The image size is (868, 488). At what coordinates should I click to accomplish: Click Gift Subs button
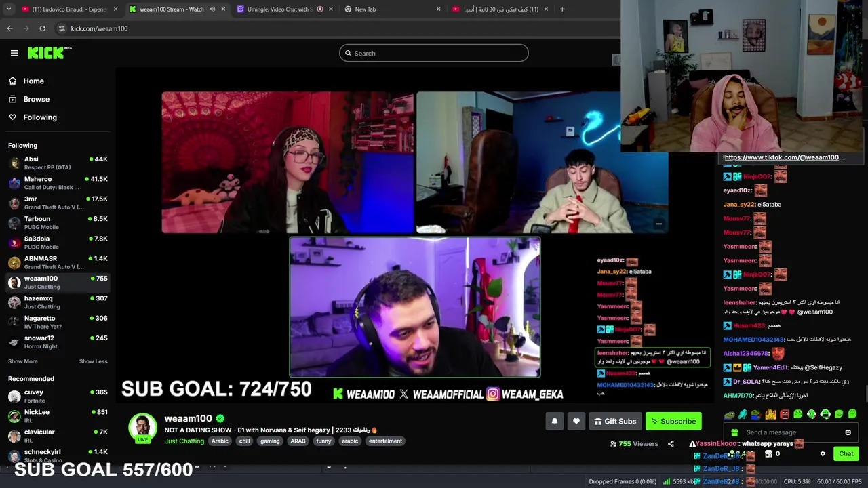(x=615, y=421)
